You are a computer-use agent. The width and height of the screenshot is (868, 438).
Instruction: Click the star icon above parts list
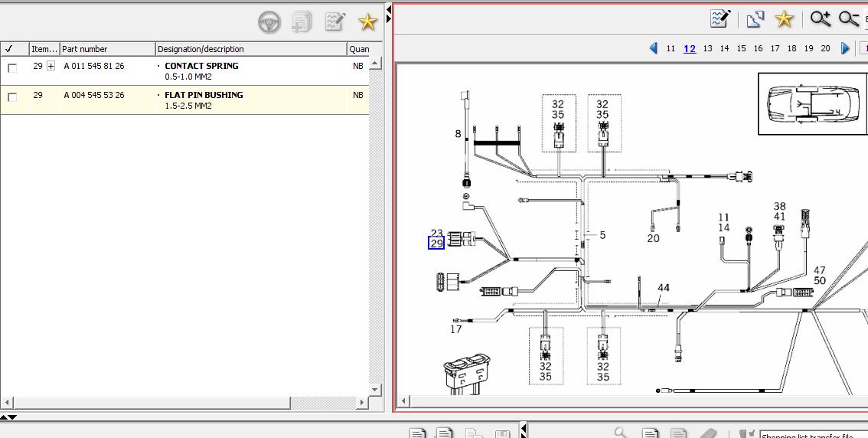[x=368, y=21]
